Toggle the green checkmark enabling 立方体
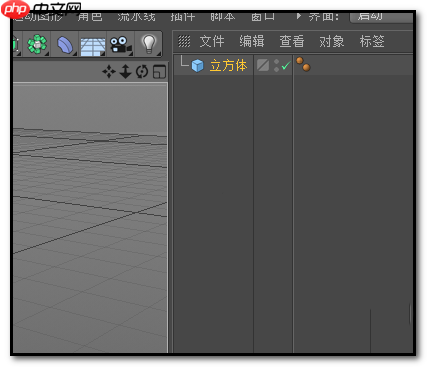Image resolution: width=427 pixels, height=367 pixels. (x=286, y=65)
